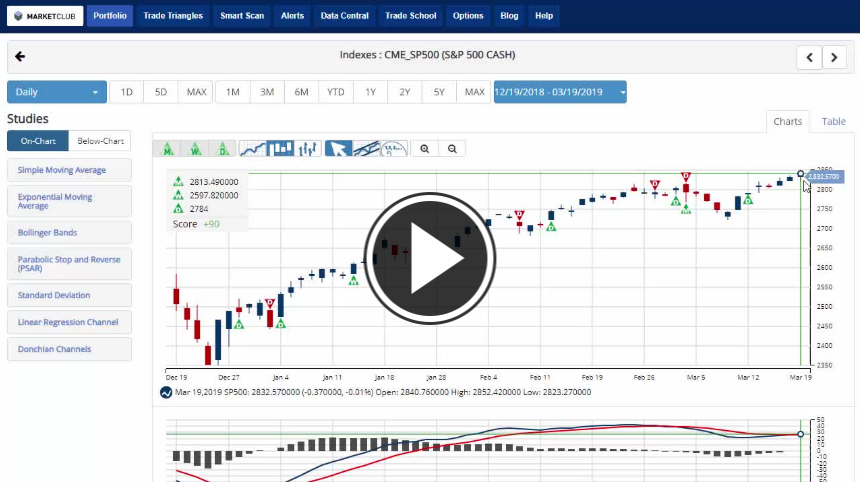Click the chart crosshair marker at Mar 19
860x482 pixels.
(800, 174)
